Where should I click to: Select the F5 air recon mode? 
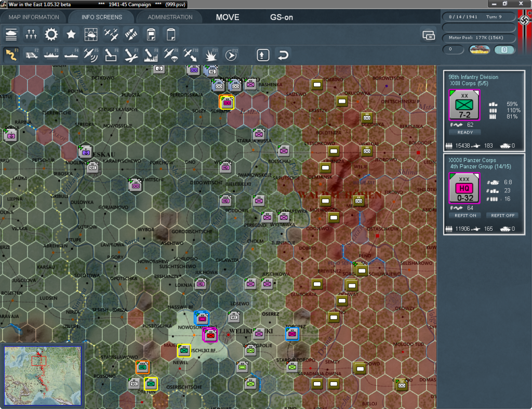pyautogui.click(x=91, y=55)
